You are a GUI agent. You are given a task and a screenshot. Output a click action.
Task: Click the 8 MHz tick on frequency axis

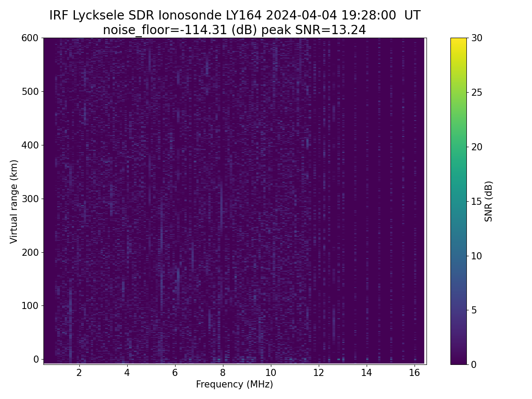223,372
